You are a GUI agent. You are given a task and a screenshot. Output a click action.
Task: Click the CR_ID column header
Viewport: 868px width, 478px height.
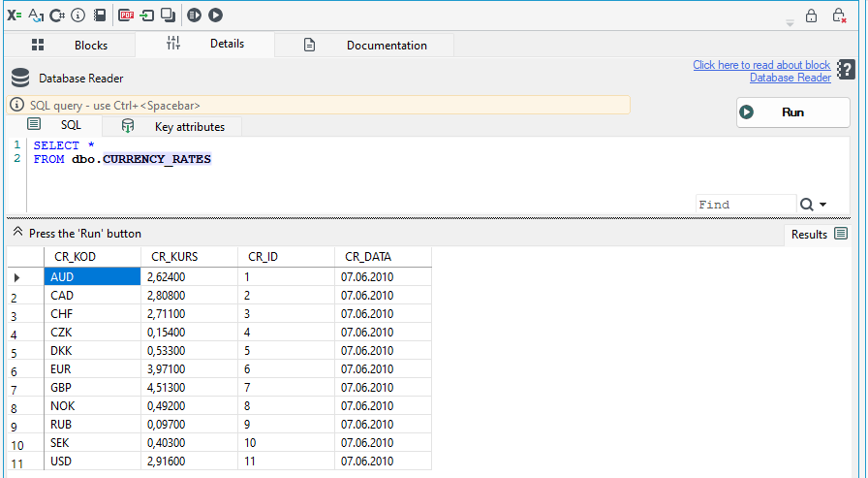[286, 256]
